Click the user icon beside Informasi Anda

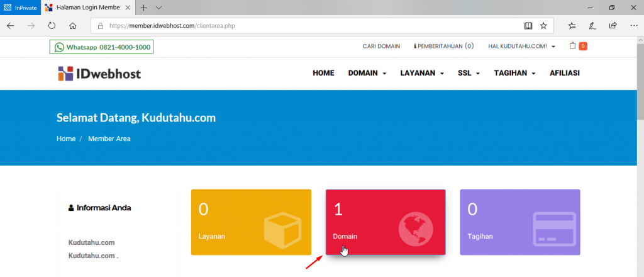point(71,208)
